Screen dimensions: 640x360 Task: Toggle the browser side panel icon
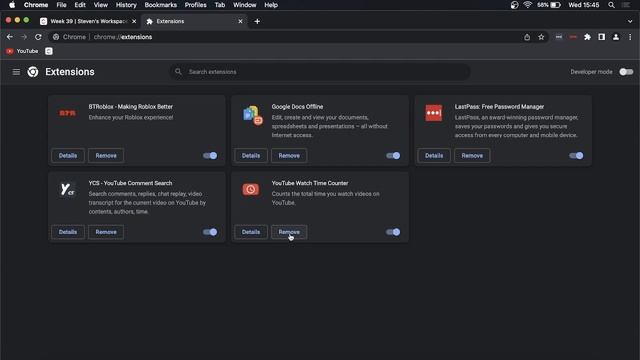[x=602, y=37]
